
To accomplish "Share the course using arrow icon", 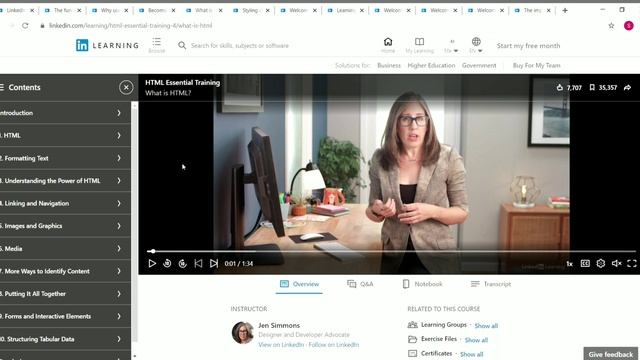I will pos(627,87).
